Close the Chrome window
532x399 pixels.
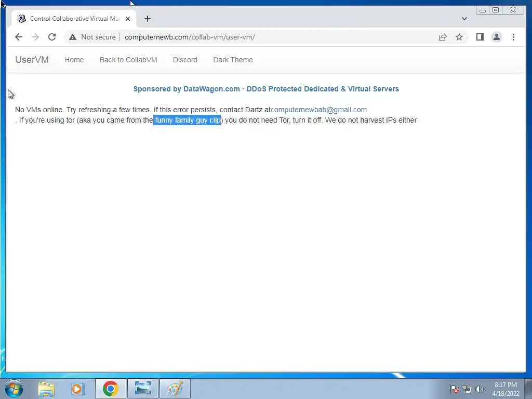coord(513,10)
